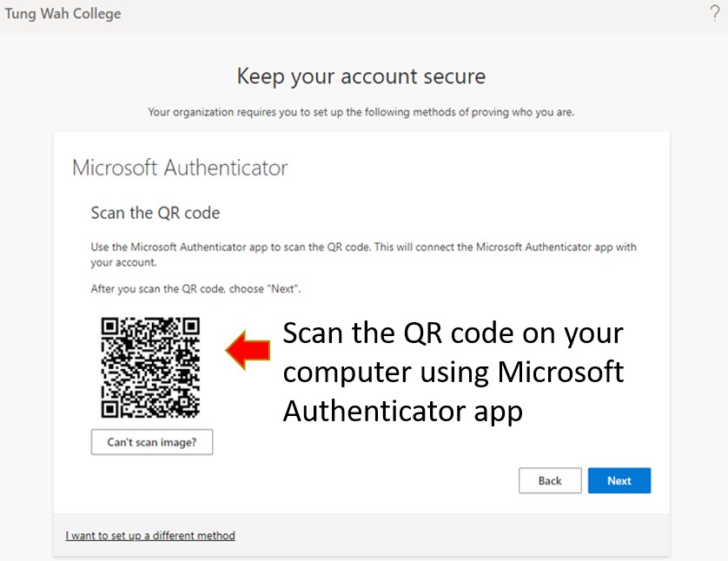Image resolution: width=728 pixels, height=561 pixels.
Task: Click the "Scan the QR code" subheading
Action: click(x=156, y=213)
